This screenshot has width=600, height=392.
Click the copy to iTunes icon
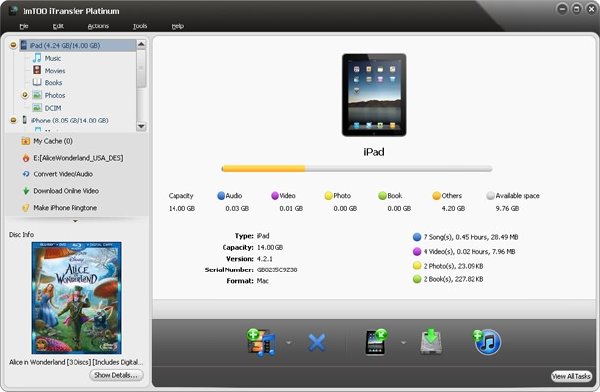[487, 341]
